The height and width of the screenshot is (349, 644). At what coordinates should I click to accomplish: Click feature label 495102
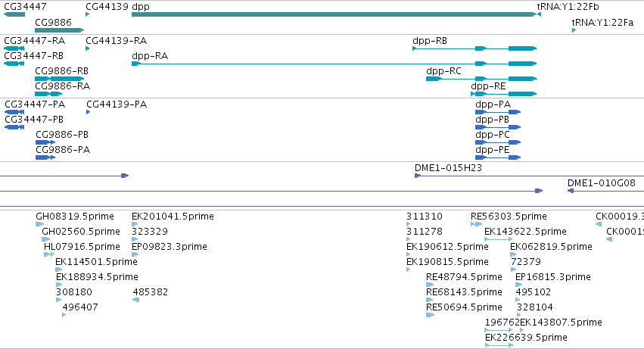point(533,292)
